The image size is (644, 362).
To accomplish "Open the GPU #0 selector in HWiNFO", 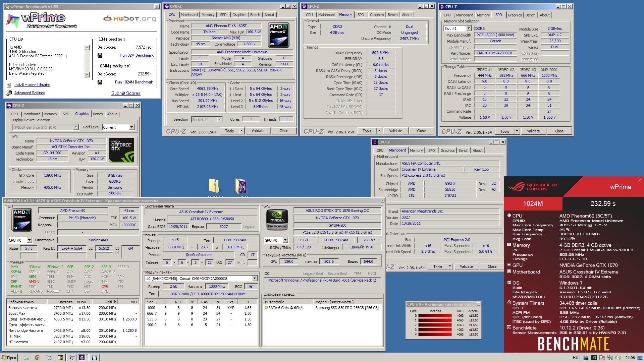I will pyautogui.click(x=285, y=240).
